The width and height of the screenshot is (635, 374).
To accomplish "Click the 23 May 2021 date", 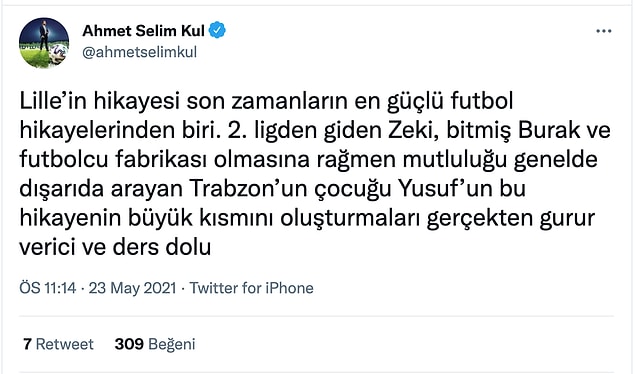I will click(132, 288).
